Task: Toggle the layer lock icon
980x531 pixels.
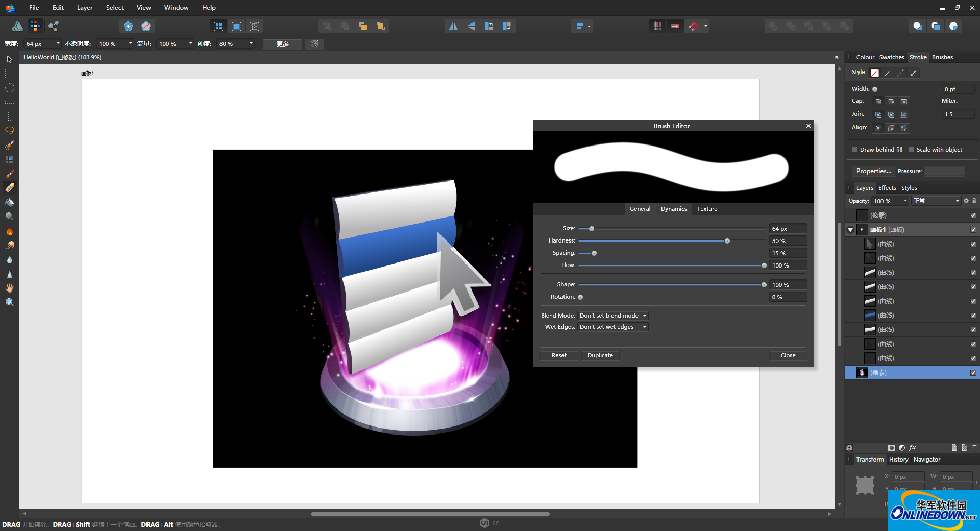Action: (x=974, y=201)
